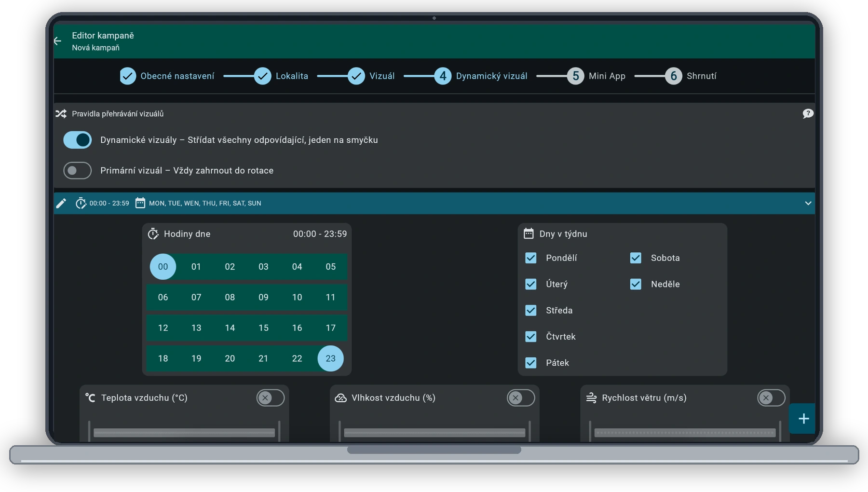Click the Vlhkost vzduchu range slider track
The image size is (868, 492).
tap(434, 433)
